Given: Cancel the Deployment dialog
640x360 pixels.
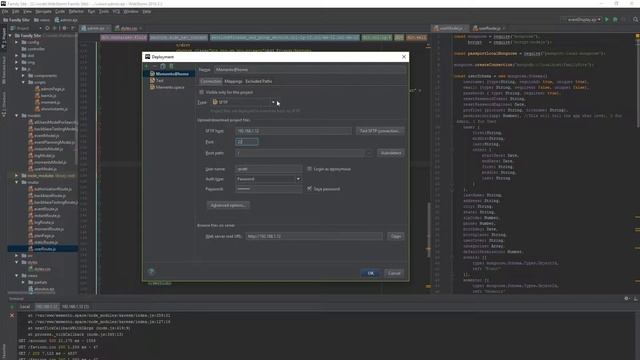Looking at the screenshot, I should [394, 273].
